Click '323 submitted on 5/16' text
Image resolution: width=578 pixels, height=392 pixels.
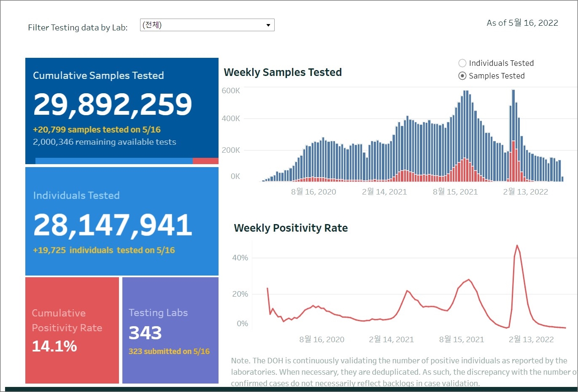(169, 351)
